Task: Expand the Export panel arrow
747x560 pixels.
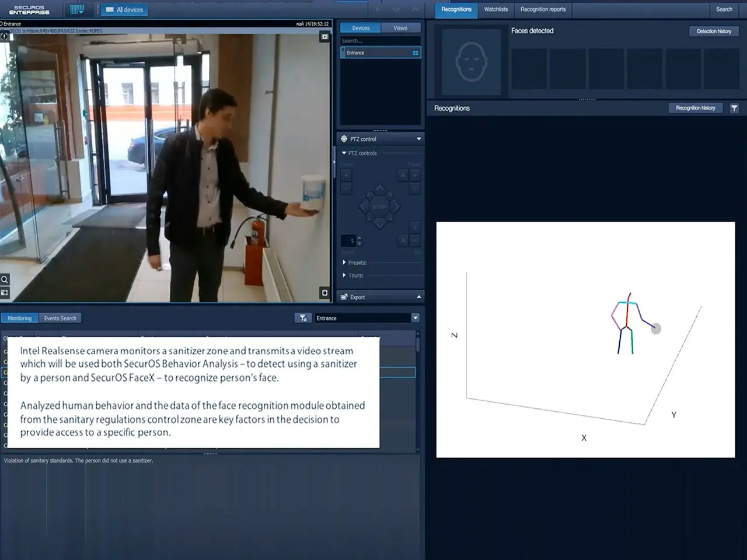Action: click(418, 297)
